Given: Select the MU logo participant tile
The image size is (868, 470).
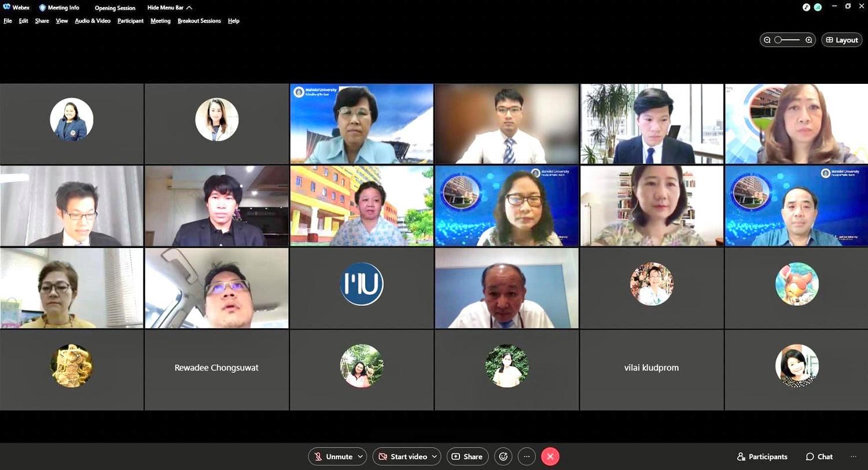Looking at the screenshot, I should click(x=362, y=288).
